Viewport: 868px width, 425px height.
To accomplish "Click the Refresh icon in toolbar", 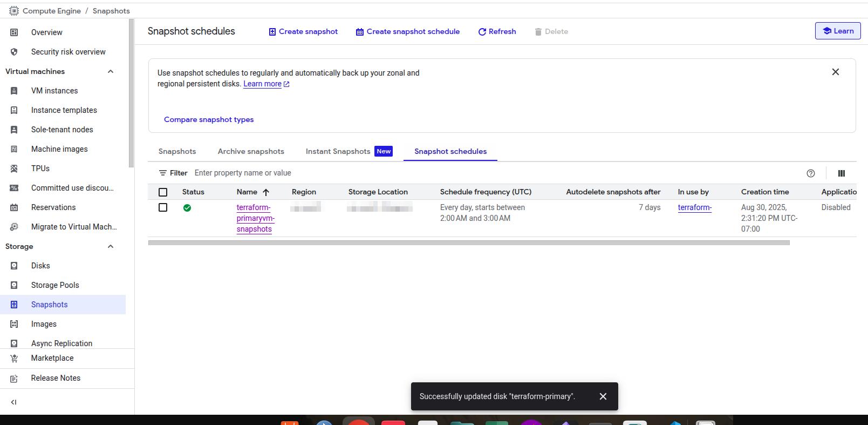I will coord(482,32).
